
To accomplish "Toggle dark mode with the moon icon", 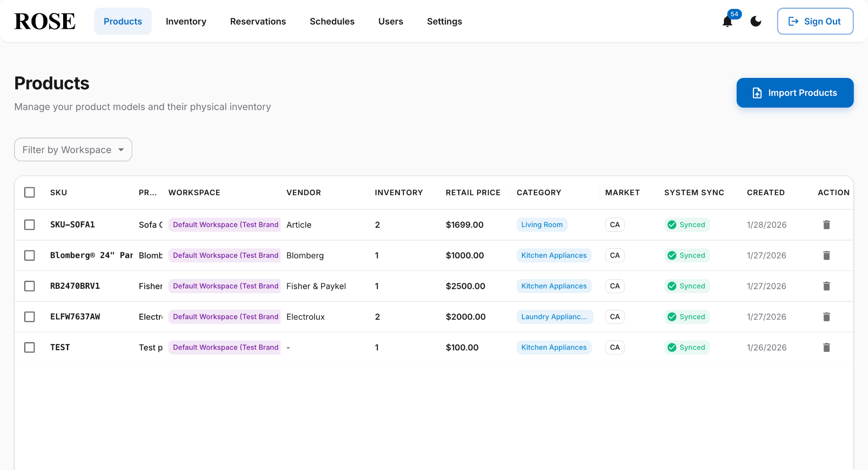I will click(755, 21).
